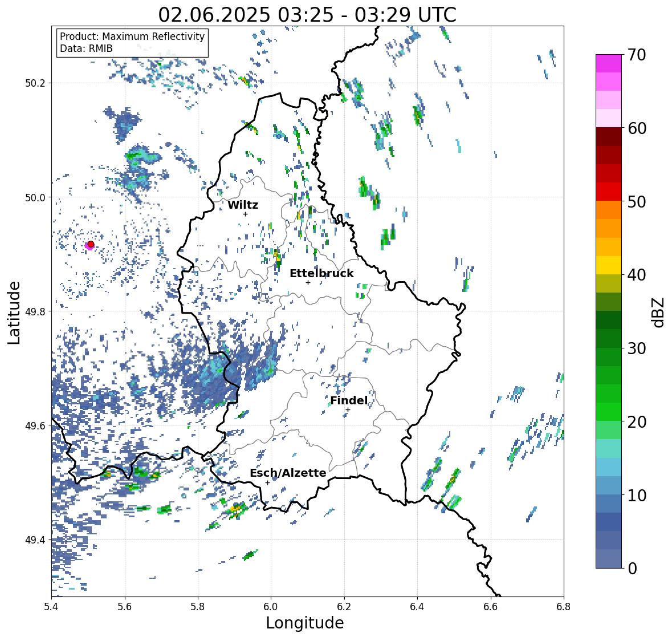Screen dimensions: 672x637
Task: Click the latitude tick label 49.6
Action: [35, 425]
